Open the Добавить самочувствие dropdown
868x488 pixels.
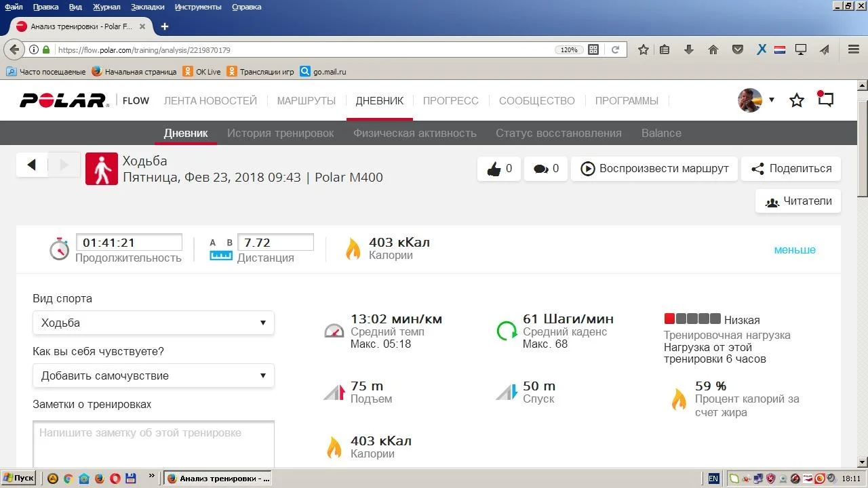(153, 375)
